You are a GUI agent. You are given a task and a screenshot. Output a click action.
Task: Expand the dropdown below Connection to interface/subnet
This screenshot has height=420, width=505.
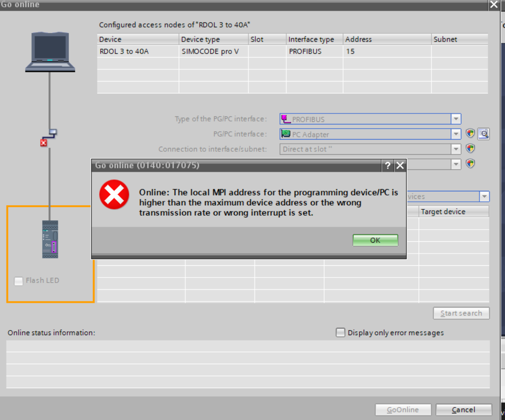pos(456,164)
